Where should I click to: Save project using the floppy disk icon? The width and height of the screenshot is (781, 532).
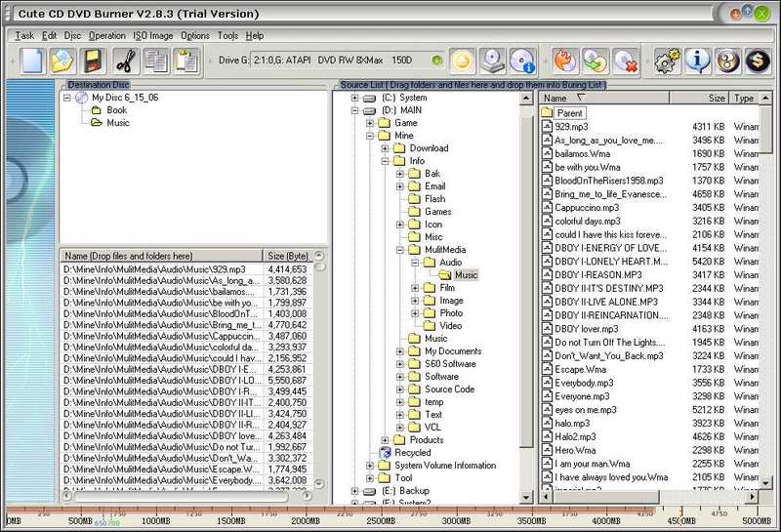[93, 61]
